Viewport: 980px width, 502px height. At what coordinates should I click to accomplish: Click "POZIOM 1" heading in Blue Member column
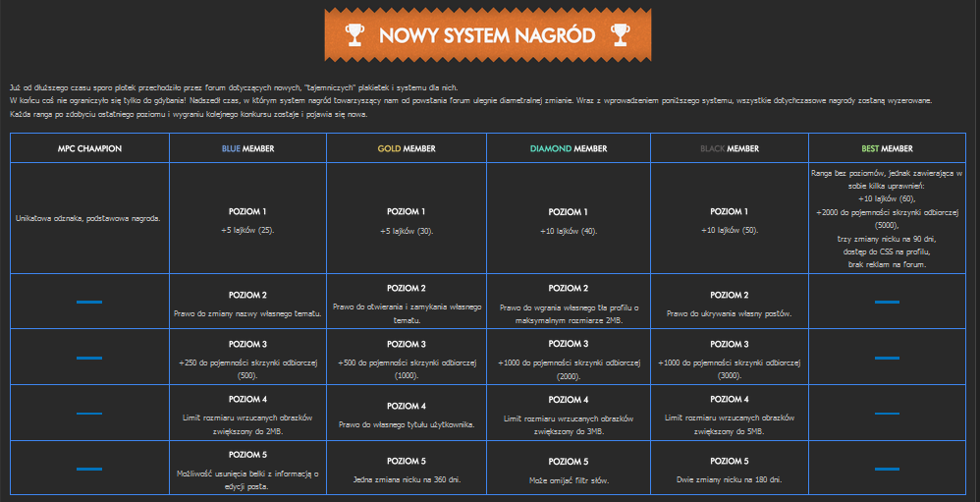pos(247,211)
